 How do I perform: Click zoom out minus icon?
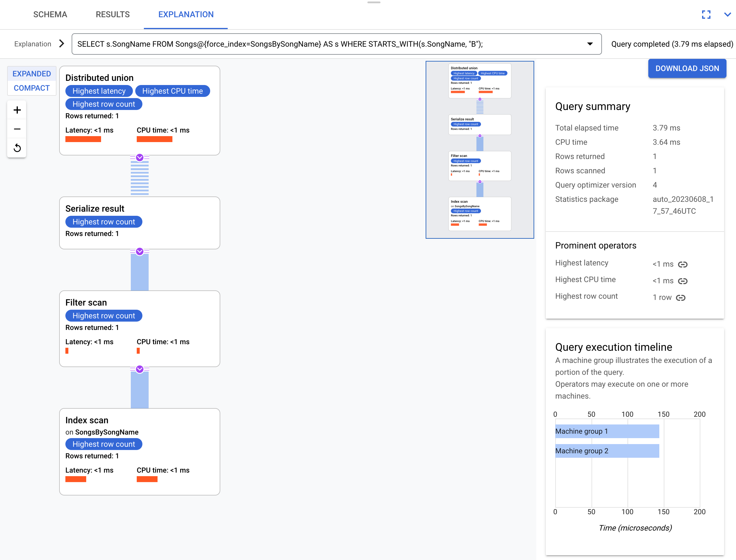point(17,129)
